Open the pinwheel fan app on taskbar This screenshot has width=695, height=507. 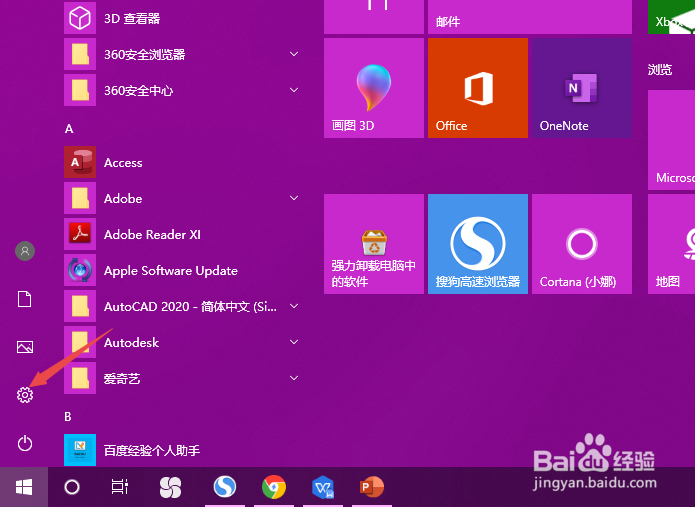pos(171,487)
